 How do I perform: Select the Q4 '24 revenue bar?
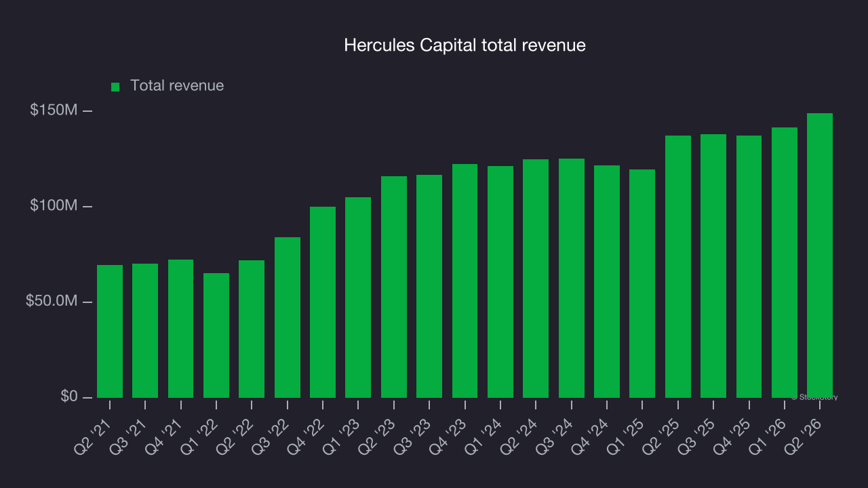(x=607, y=281)
